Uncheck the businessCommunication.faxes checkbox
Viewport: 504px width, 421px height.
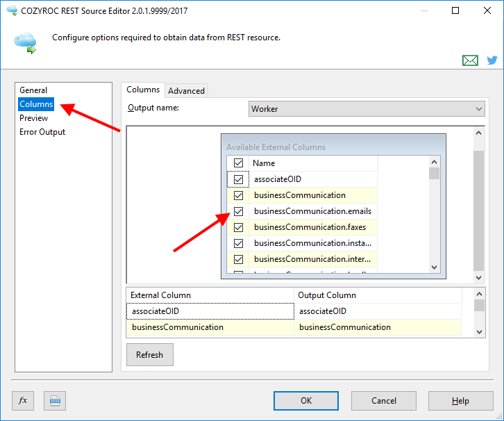(238, 227)
